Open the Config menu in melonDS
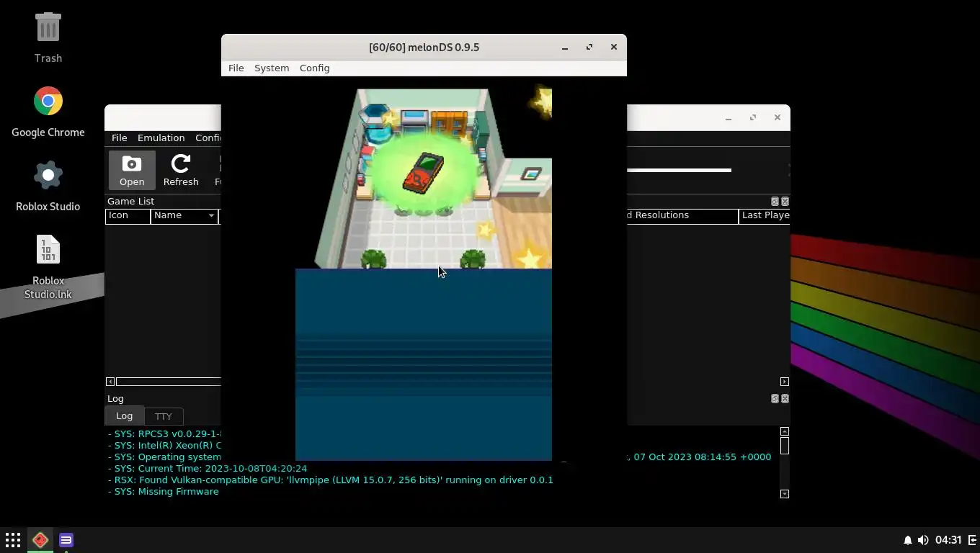 tap(314, 68)
